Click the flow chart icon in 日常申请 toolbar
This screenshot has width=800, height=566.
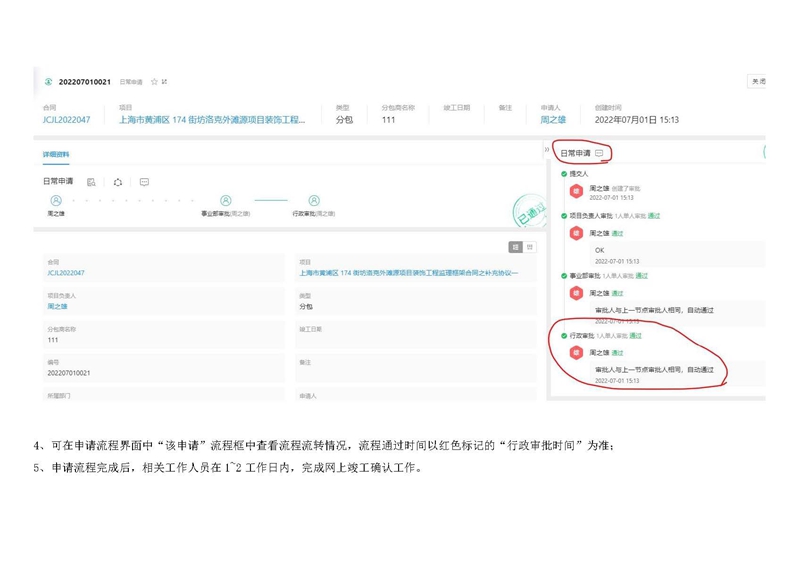pyautogui.click(x=118, y=182)
